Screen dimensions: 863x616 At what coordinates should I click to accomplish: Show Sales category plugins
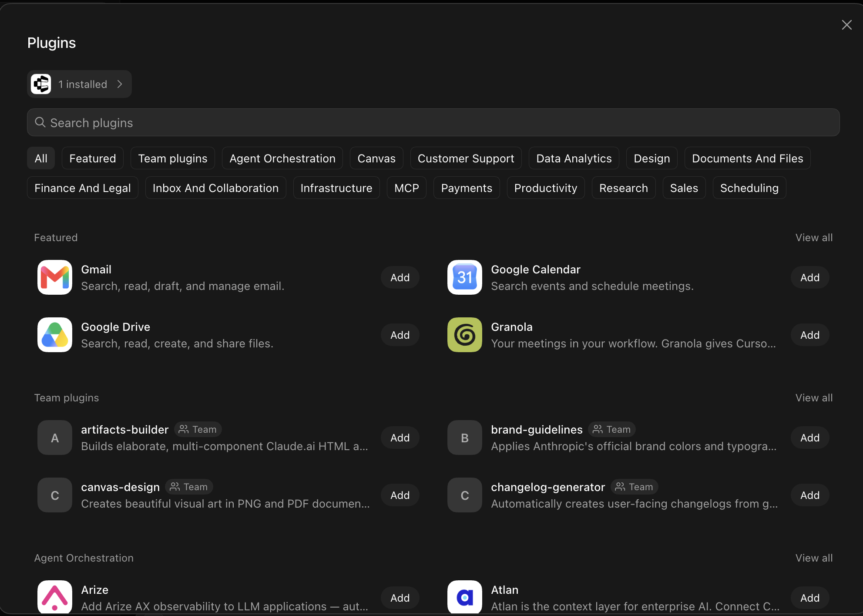click(x=684, y=188)
